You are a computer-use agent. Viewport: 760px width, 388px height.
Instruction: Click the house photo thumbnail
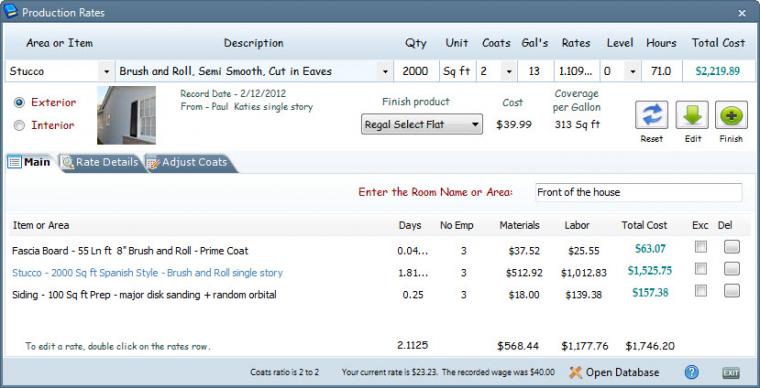click(127, 115)
